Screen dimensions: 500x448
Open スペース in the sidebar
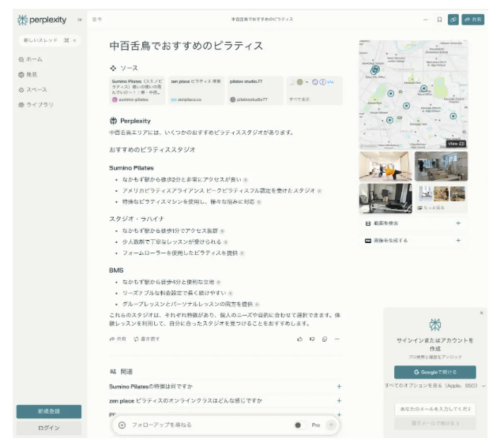(33, 90)
